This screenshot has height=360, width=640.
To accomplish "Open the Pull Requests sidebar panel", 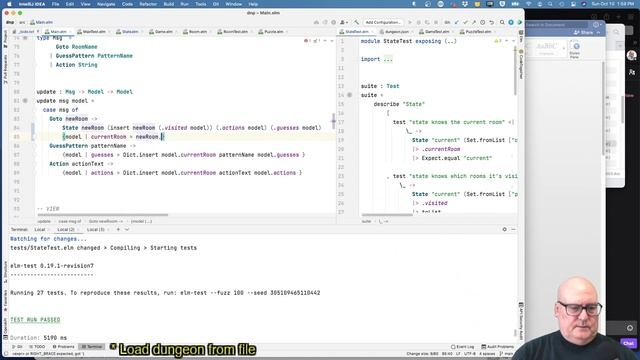I will point(5,69).
